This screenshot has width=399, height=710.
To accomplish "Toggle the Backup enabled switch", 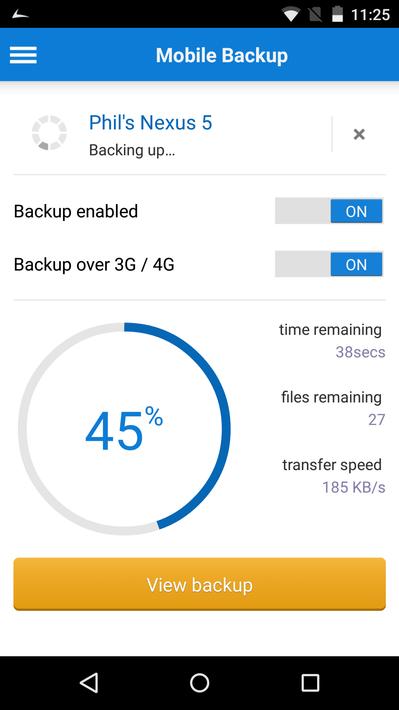I will click(329, 211).
